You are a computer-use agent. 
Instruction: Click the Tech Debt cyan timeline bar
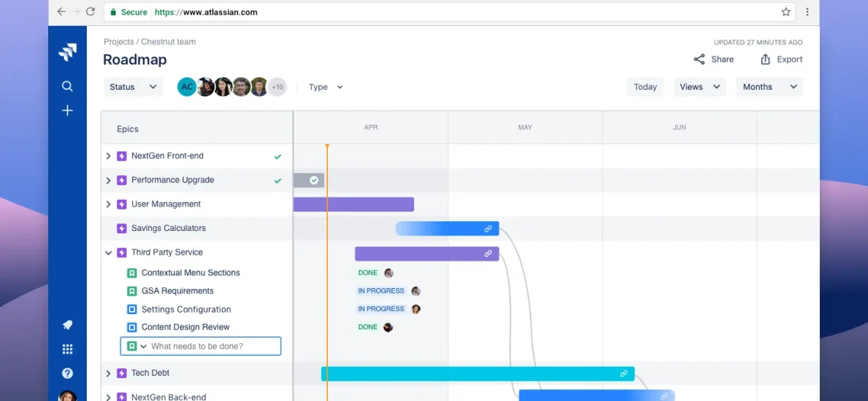478,374
